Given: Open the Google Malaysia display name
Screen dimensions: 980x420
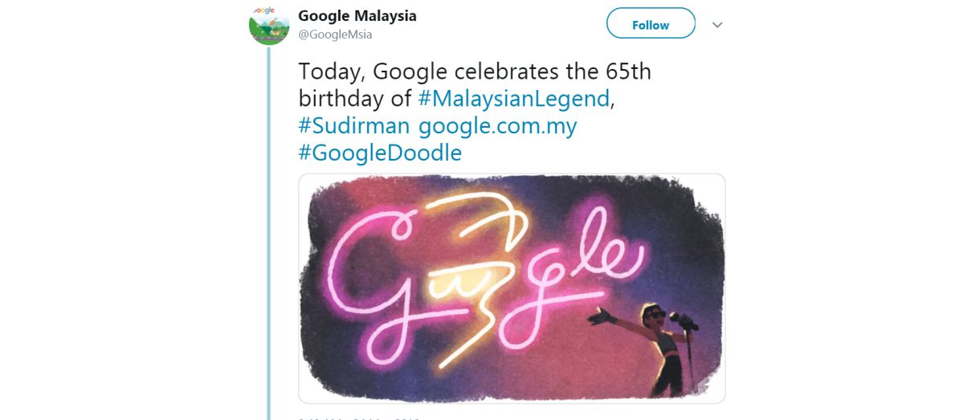Looking at the screenshot, I should [357, 16].
